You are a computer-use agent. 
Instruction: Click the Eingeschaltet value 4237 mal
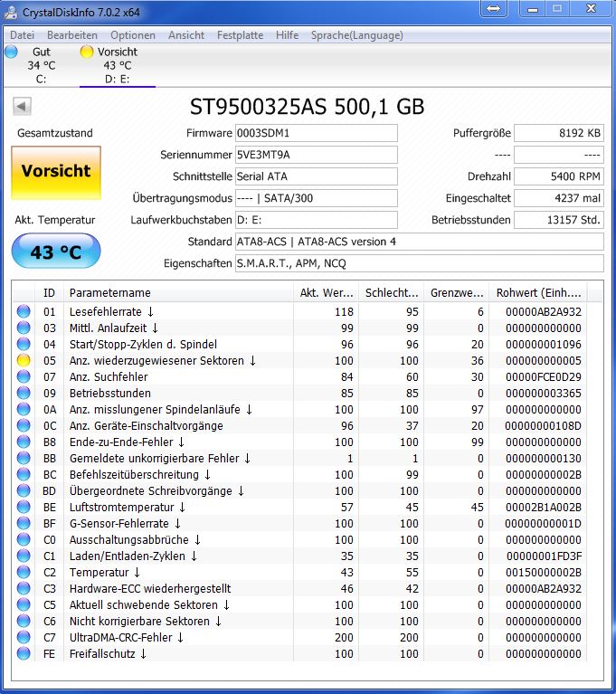(x=559, y=198)
